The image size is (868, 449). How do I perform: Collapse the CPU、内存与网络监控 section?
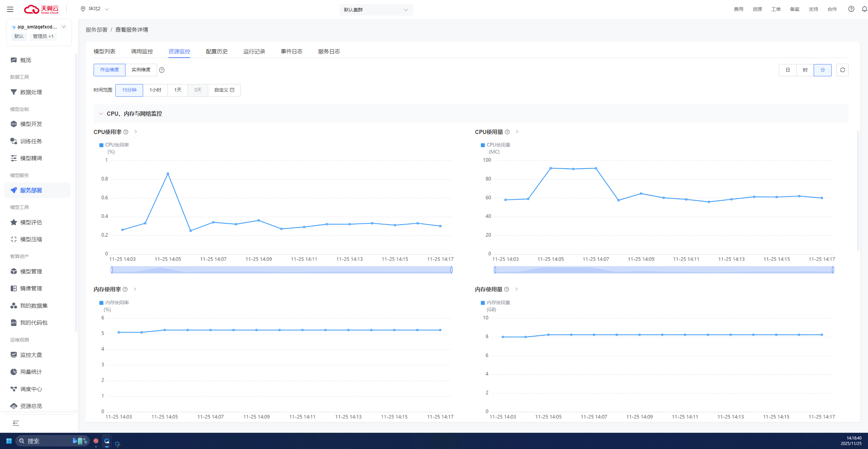(x=101, y=114)
